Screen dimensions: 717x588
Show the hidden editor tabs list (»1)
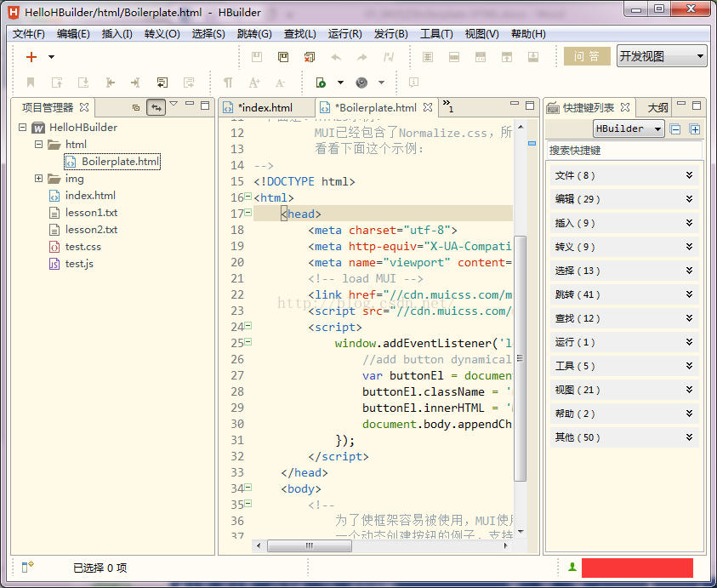tap(448, 106)
